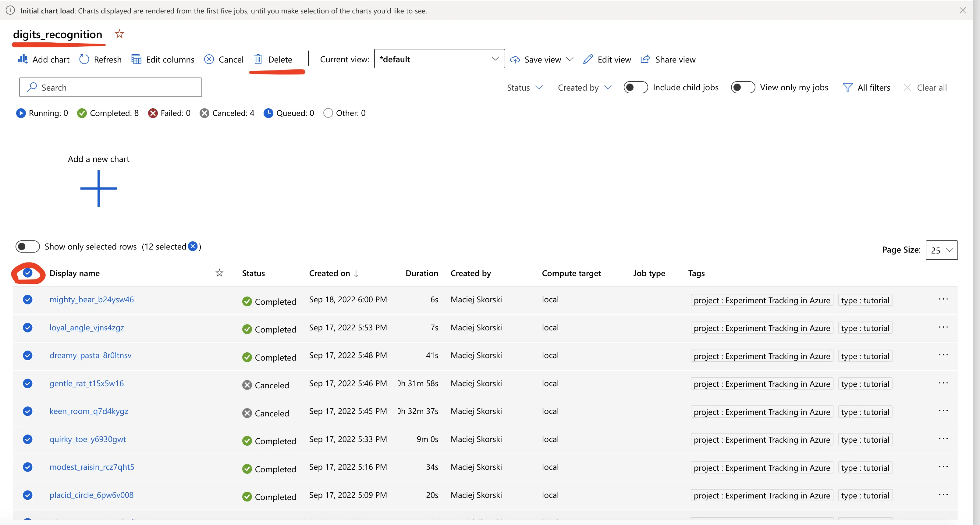Open Edit columns table icon
The height and width of the screenshot is (525, 980).
click(136, 59)
